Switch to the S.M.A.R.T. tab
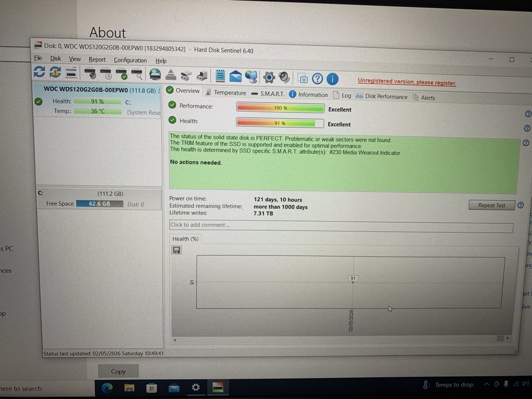This screenshot has height=399, width=532. tap(268, 93)
